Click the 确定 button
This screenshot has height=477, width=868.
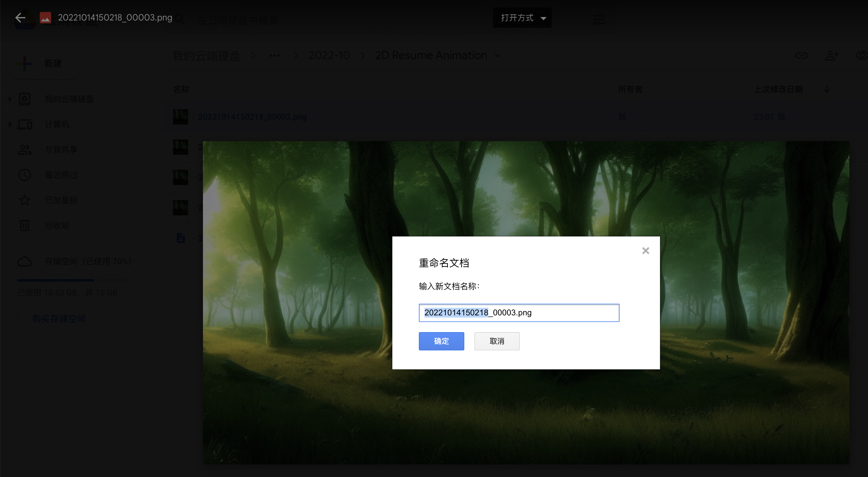point(441,341)
